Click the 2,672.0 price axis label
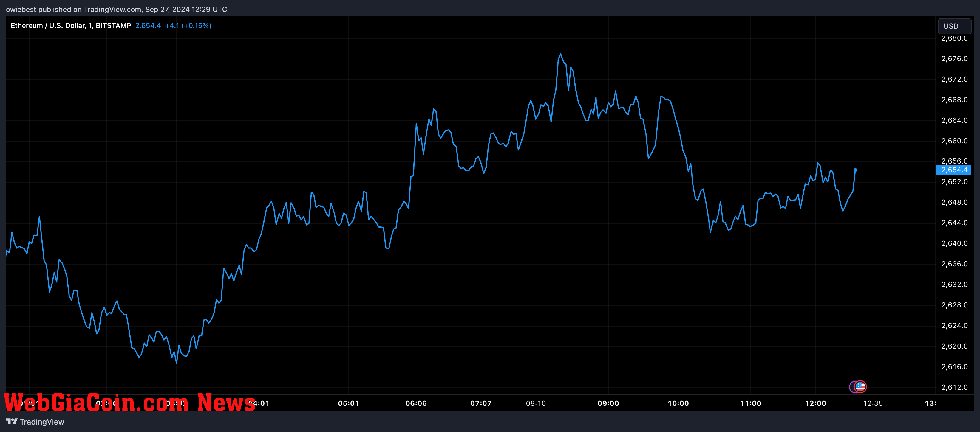The height and width of the screenshot is (432, 980). pos(954,79)
